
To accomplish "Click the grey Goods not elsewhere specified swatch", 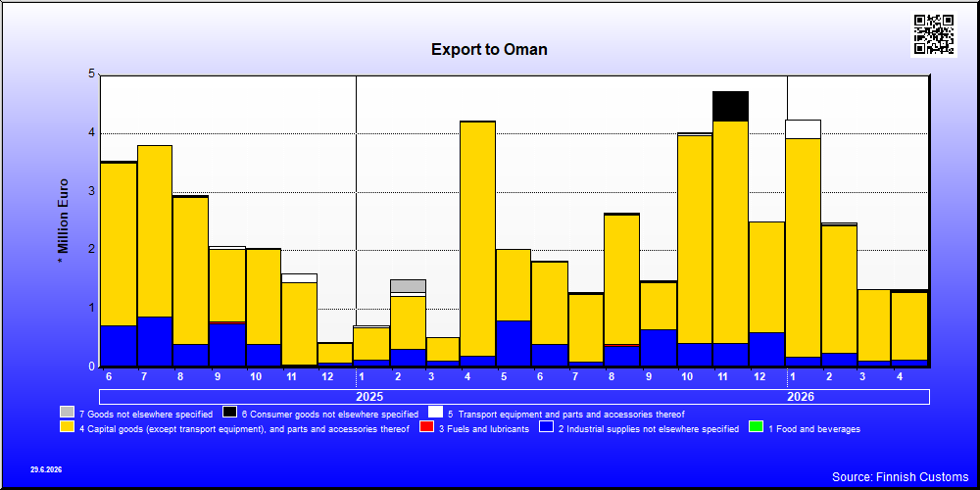I will point(67,413).
